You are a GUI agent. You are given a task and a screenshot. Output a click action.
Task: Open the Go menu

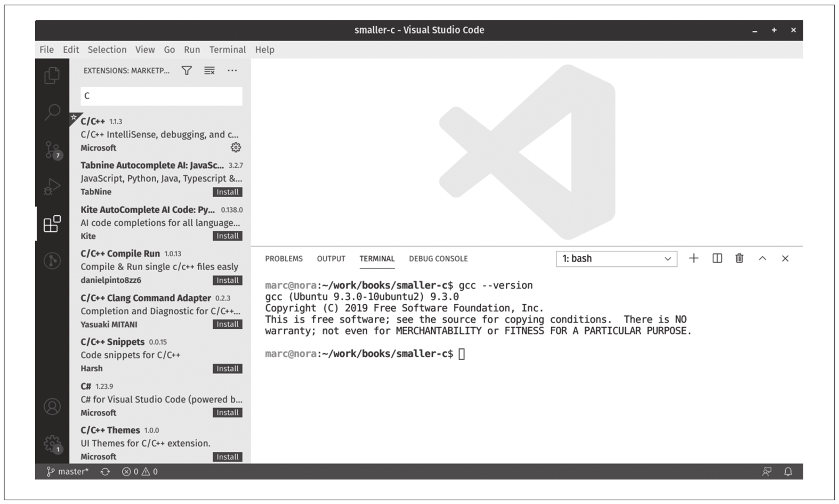[x=170, y=50]
